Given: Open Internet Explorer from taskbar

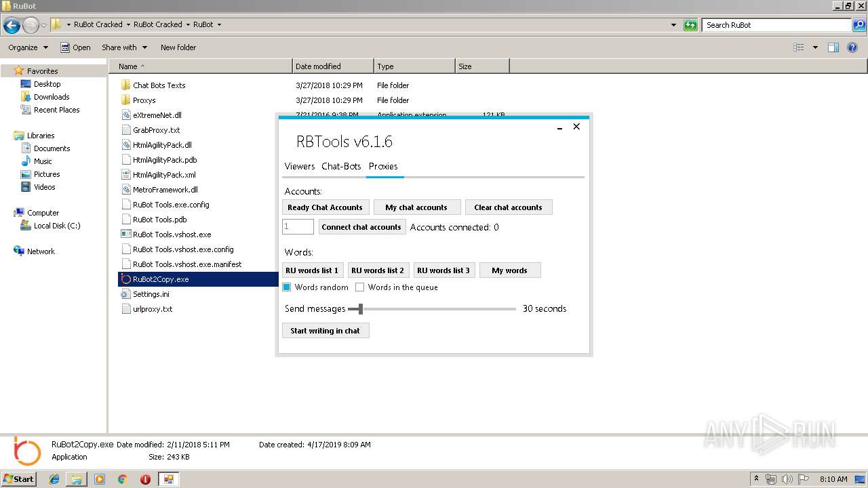Looking at the screenshot, I should pyautogui.click(x=55, y=479).
